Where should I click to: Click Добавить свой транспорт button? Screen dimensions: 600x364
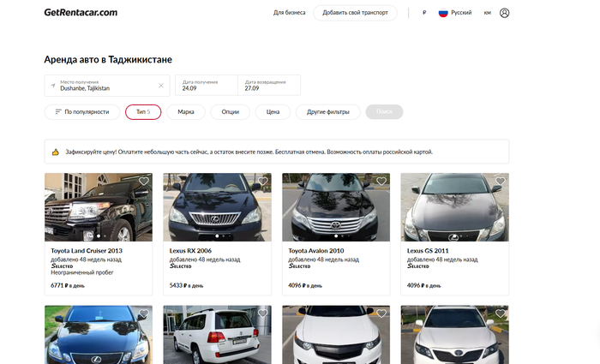[355, 13]
